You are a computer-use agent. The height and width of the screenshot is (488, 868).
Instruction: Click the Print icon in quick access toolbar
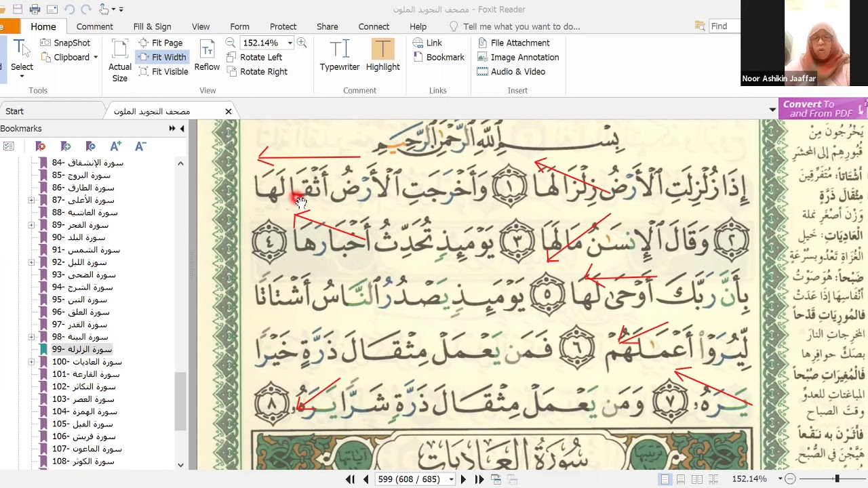(x=35, y=9)
